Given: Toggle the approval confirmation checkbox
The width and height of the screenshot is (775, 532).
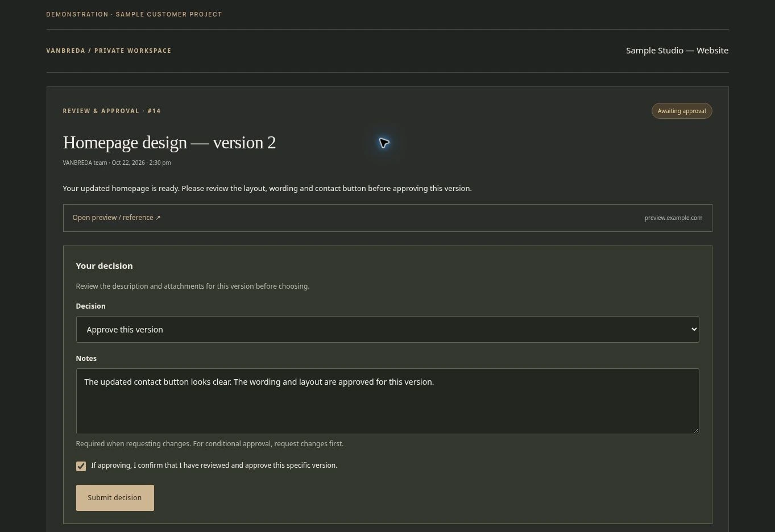Looking at the screenshot, I should coord(81,466).
